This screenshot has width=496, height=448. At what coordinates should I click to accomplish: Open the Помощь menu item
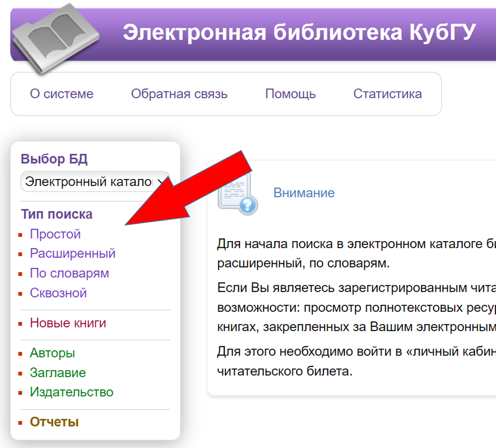(290, 94)
